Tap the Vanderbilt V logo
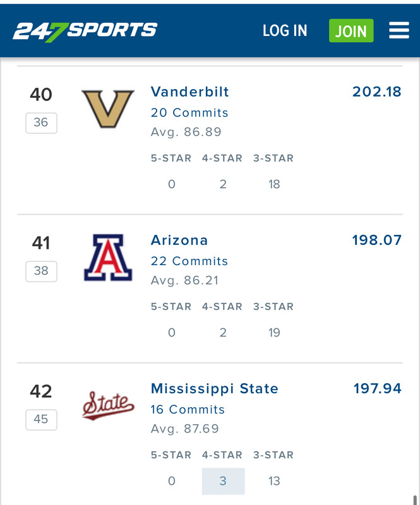Image resolution: width=420 pixels, height=505 pixels. pyautogui.click(x=108, y=109)
